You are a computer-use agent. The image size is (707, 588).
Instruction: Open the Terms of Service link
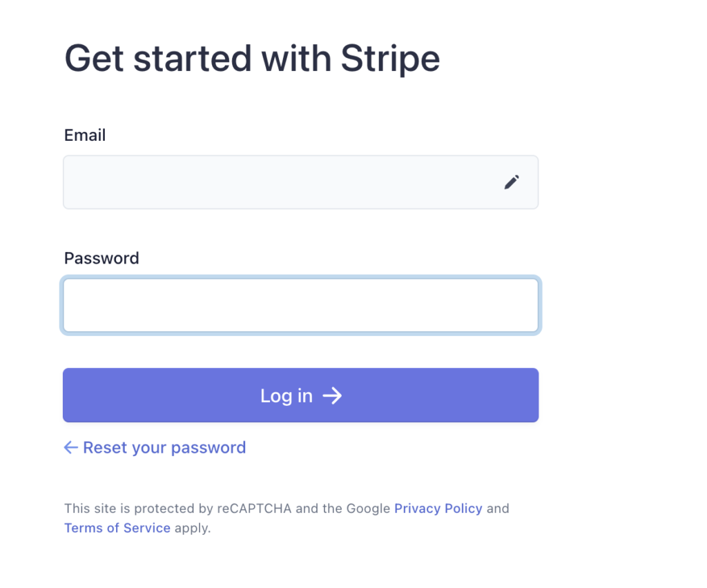pos(117,528)
